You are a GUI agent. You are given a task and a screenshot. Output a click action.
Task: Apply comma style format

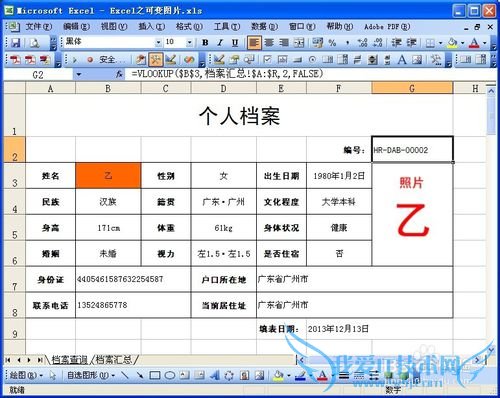347,43
